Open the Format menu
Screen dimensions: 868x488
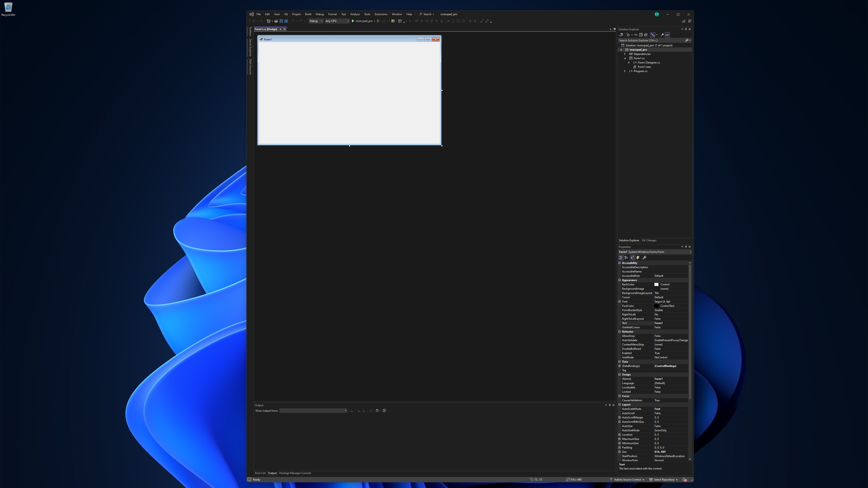click(332, 14)
